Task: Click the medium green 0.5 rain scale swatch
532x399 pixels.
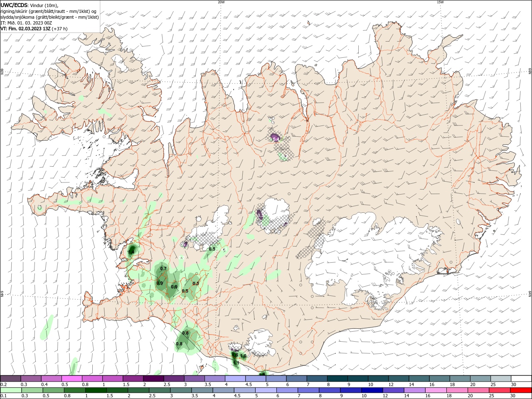Action: pyautogui.click(x=54, y=390)
